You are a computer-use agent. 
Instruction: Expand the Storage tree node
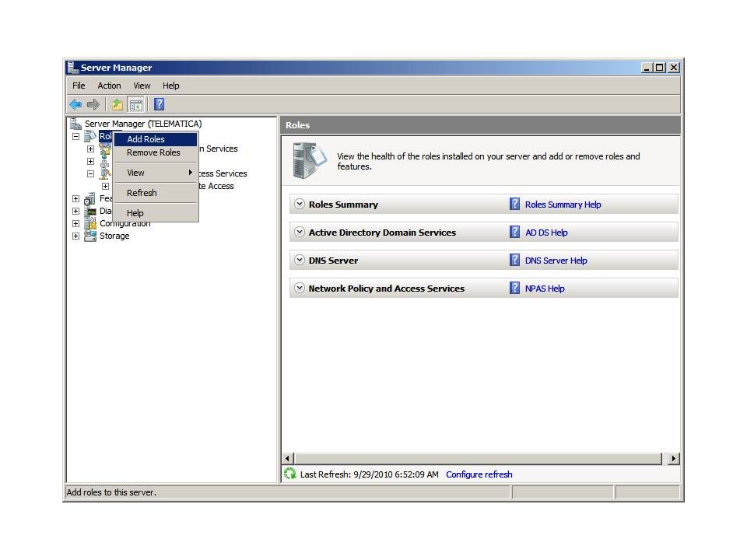click(75, 236)
